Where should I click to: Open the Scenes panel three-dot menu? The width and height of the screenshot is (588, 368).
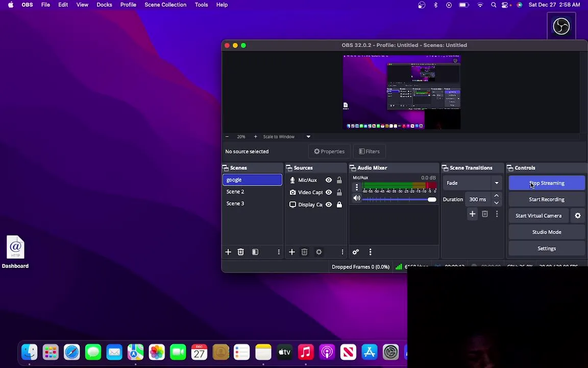coord(279,252)
